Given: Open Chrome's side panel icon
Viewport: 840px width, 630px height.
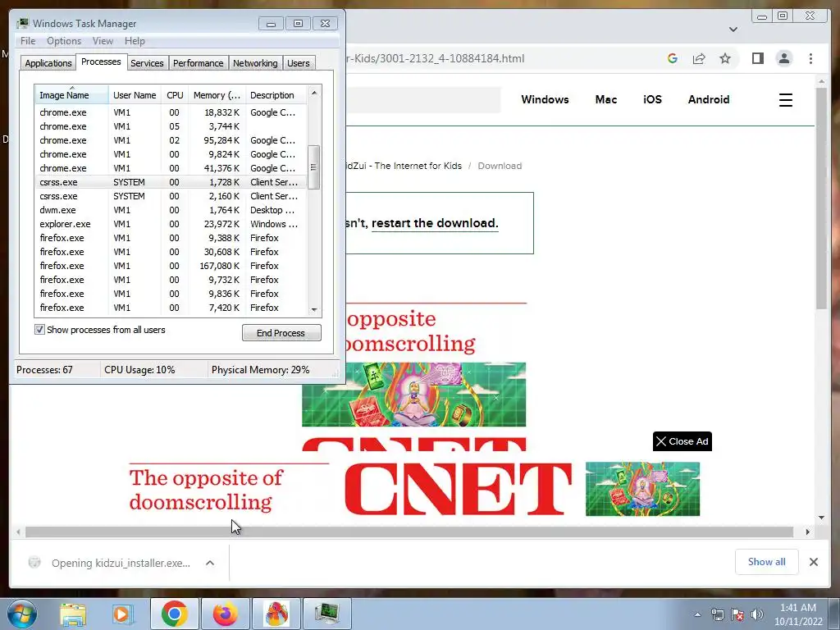Looking at the screenshot, I should 757,58.
